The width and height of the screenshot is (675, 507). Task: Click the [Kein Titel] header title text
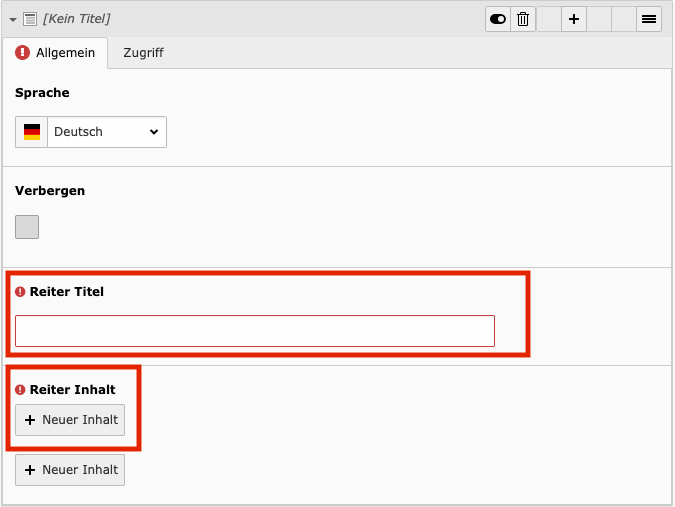76,19
